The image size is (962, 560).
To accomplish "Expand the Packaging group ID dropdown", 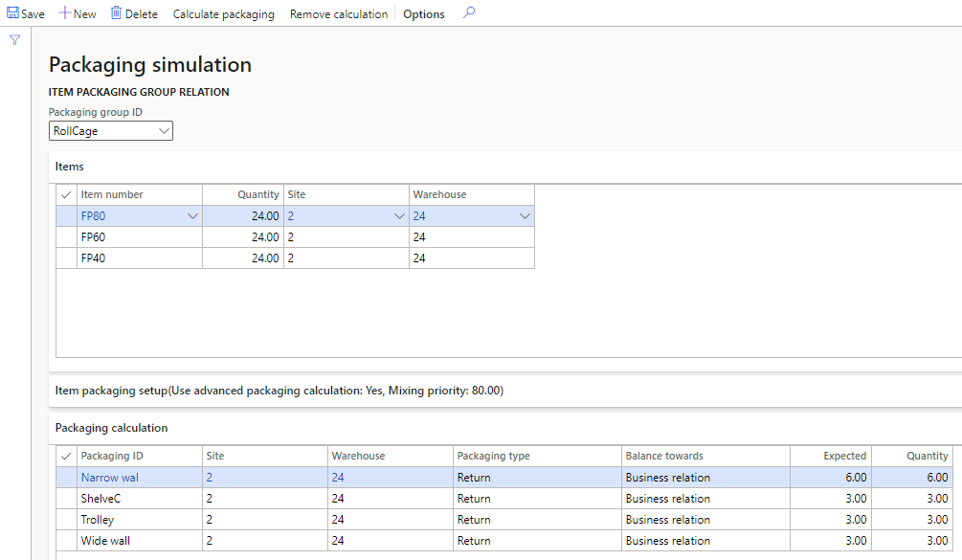I will [x=164, y=131].
